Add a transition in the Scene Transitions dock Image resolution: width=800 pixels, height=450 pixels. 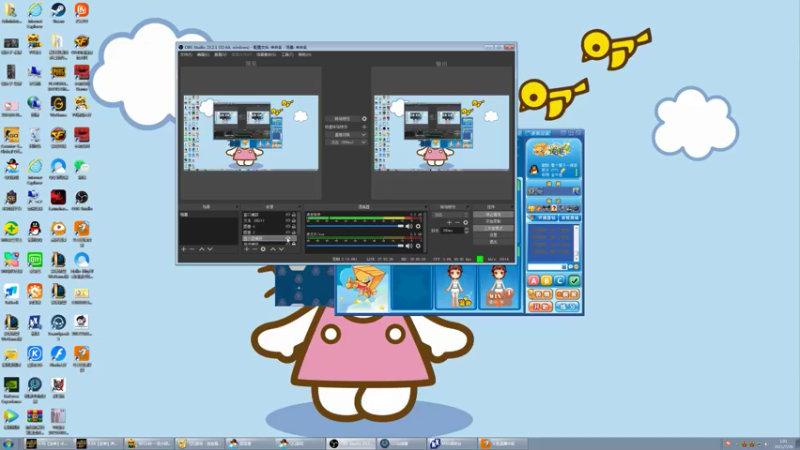coord(449,222)
